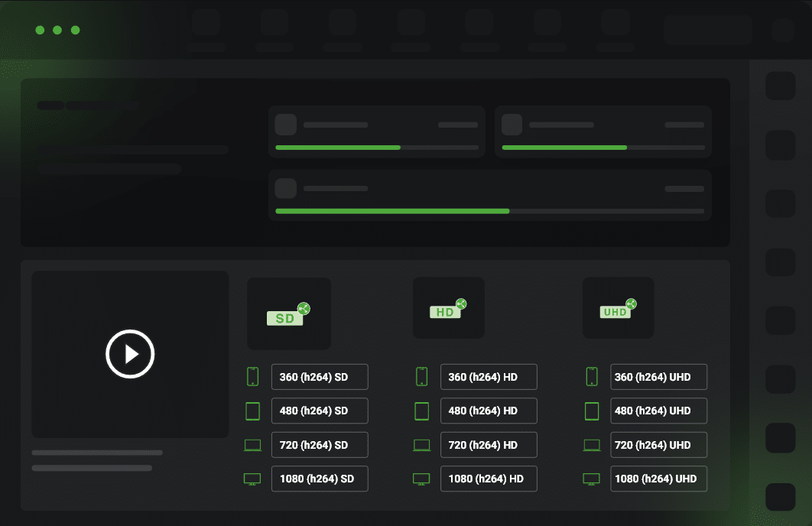The height and width of the screenshot is (526, 812).
Task: Click the green share badge on the HD icon
Action: pos(461,303)
